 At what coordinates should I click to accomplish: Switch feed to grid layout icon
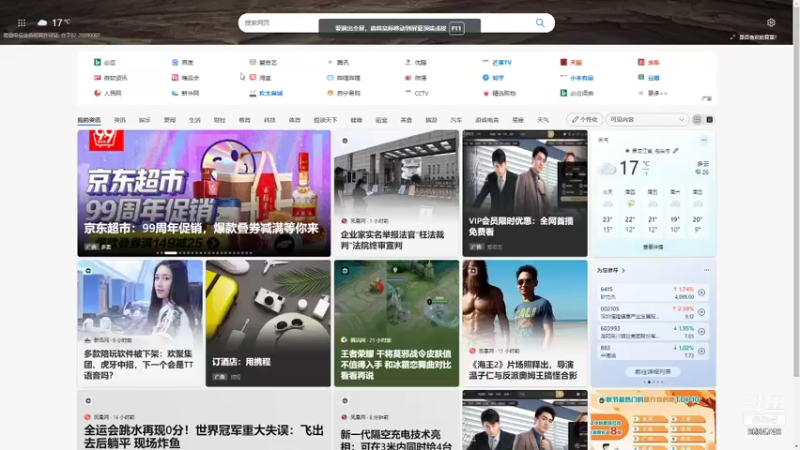pos(697,119)
